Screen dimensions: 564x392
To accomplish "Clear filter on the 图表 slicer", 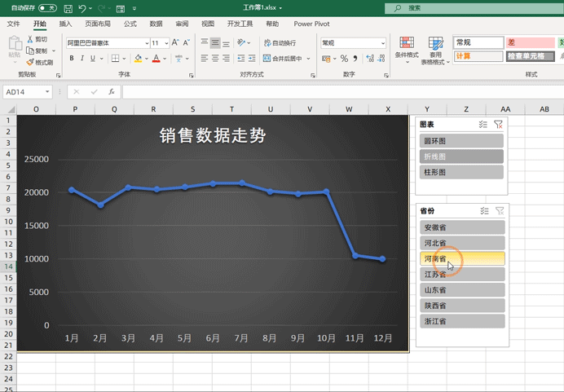I will (498, 125).
